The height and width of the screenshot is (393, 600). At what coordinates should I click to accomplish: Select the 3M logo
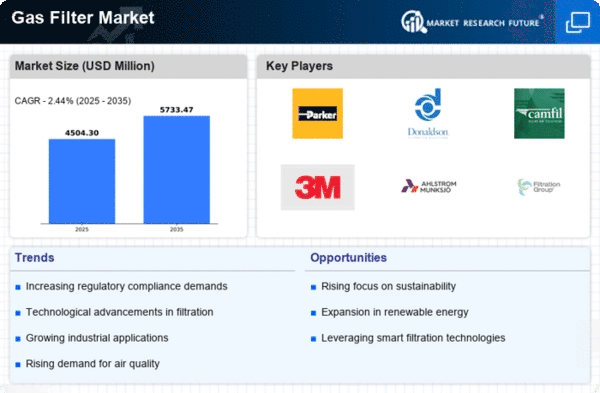318,188
